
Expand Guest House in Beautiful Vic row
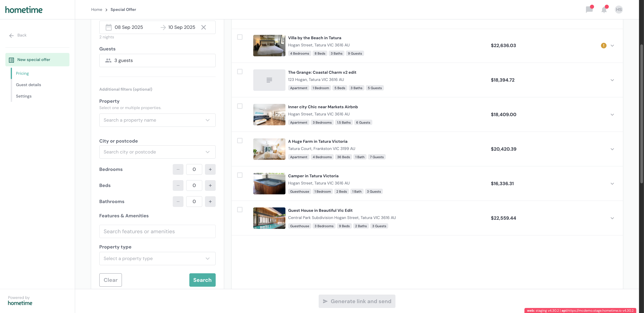click(x=612, y=218)
